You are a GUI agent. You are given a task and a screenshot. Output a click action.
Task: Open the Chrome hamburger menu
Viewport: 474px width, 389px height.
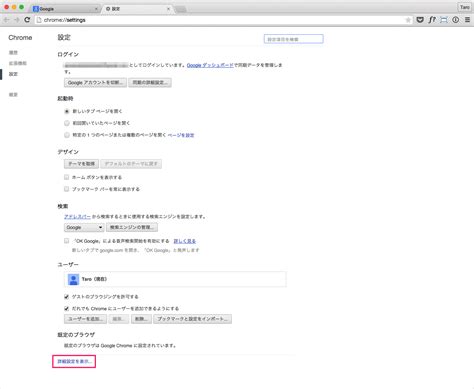tap(467, 20)
